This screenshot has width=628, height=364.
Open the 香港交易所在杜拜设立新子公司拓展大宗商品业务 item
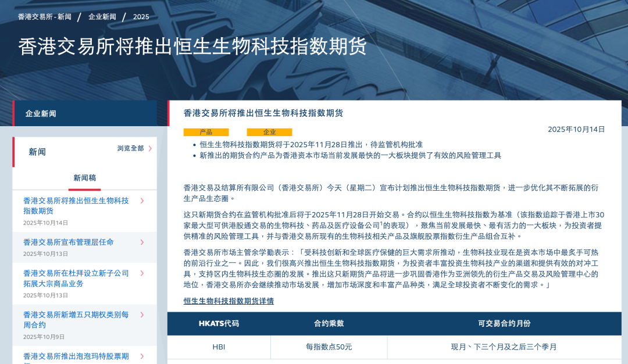76,278
